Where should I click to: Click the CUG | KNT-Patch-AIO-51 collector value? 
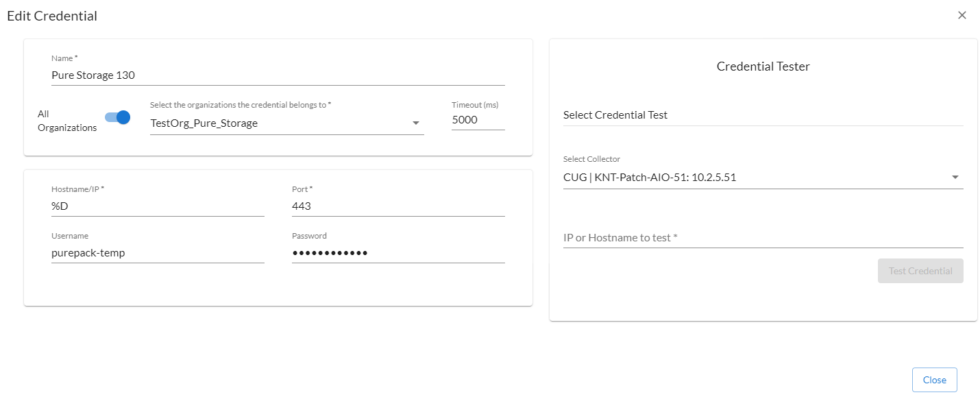[650, 178]
